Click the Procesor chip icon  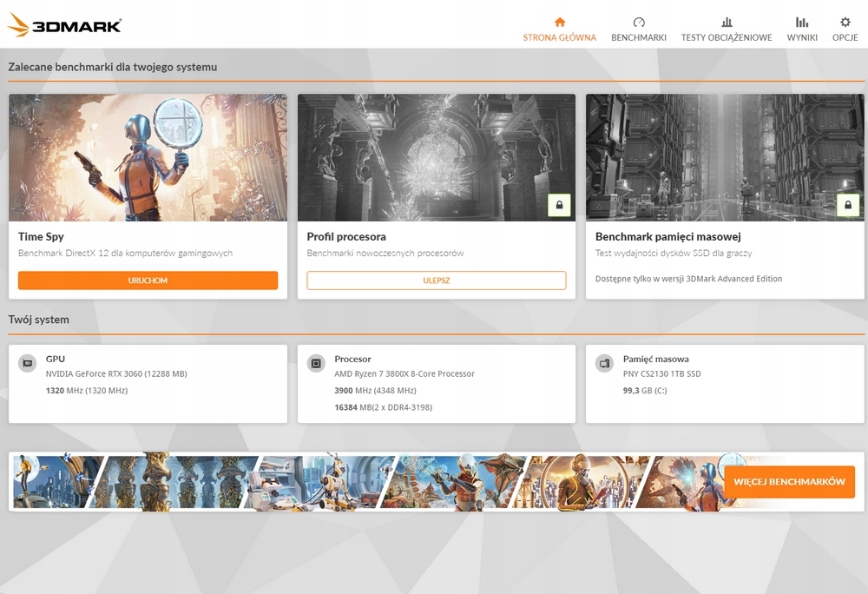click(x=316, y=363)
